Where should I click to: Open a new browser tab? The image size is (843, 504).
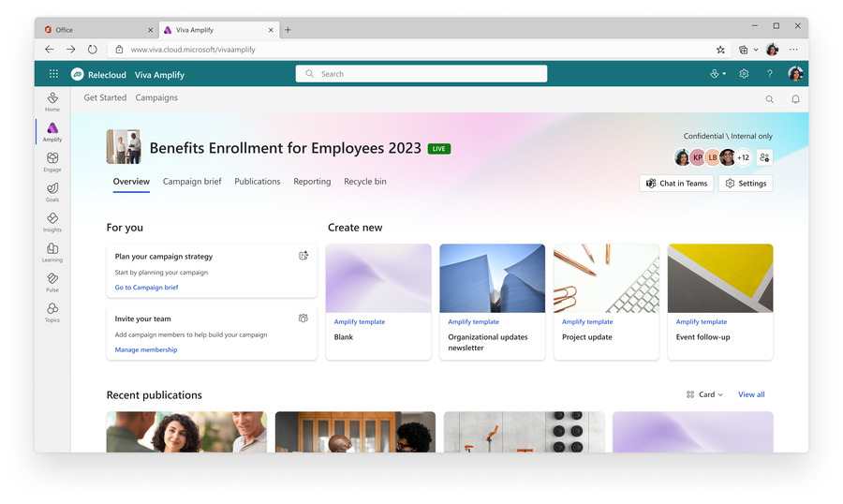tap(288, 30)
